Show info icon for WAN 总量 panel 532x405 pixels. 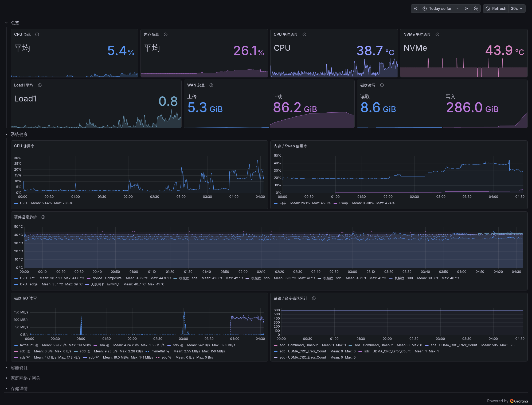(211, 85)
